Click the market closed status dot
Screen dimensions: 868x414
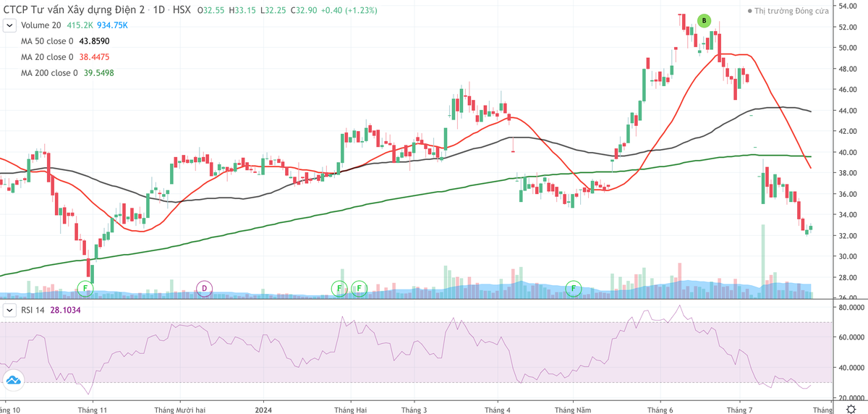click(x=749, y=12)
